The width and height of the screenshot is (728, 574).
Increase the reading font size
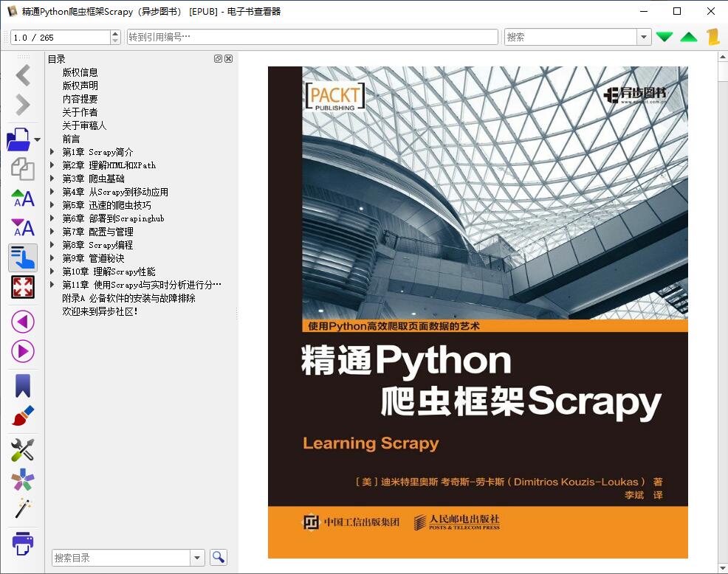click(22, 198)
